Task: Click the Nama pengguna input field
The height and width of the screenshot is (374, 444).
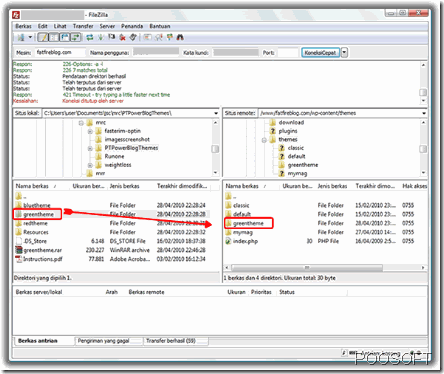Action: point(156,52)
